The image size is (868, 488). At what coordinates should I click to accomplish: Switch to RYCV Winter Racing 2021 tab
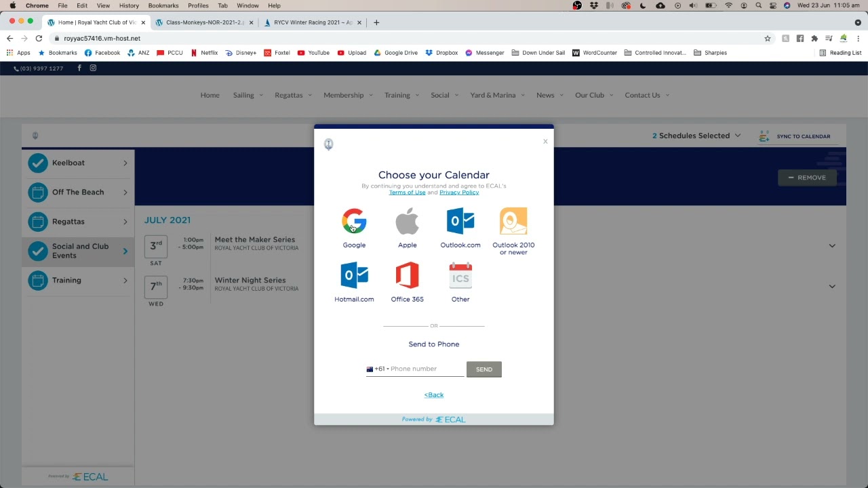pos(312,22)
